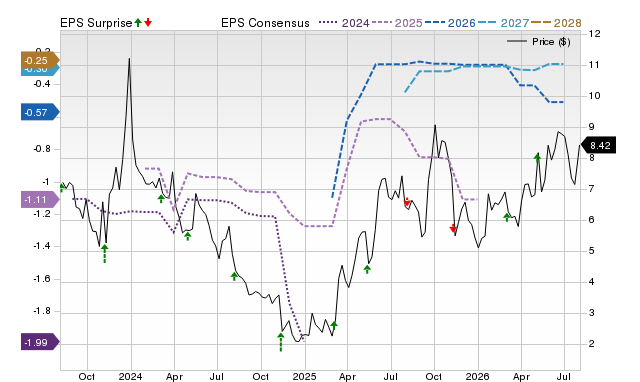640x382 pixels.
Task: Toggle the 2027 consensus legend entry
Action: pyautogui.click(x=504, y=23)
